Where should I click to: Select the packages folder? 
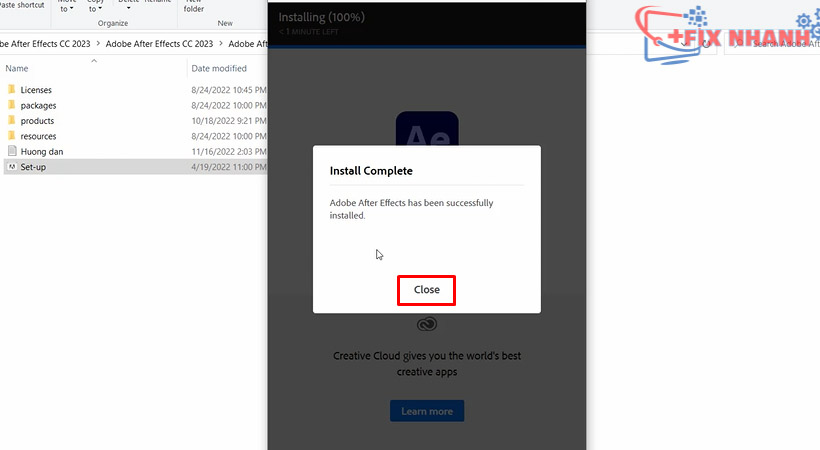[x=38, y=105]
